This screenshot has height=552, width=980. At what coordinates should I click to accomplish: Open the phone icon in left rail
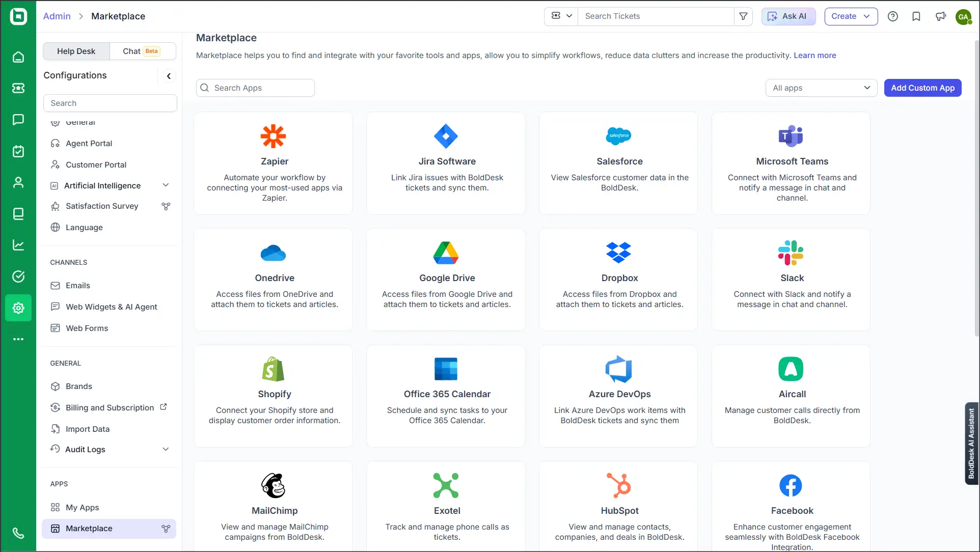[x=18, y=533]
